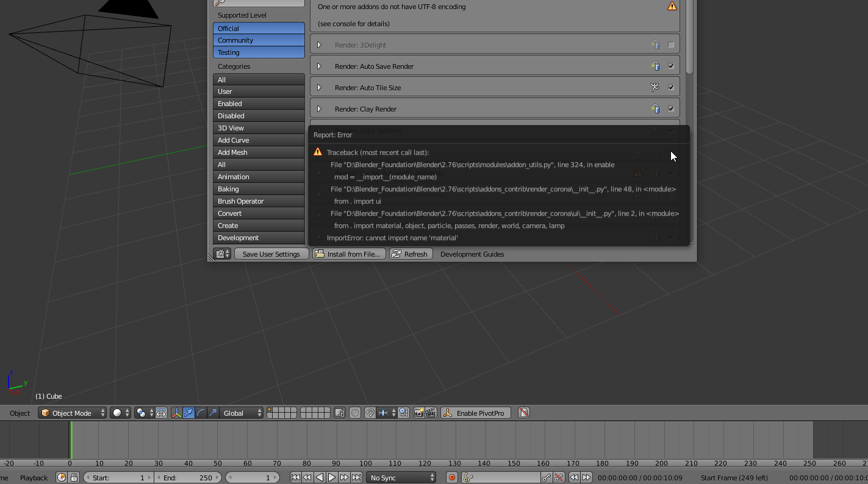The height and width of the screenshot is (484, 868).
Task: Expand the Render: Auto Save Render details
Action: point(319,66)
